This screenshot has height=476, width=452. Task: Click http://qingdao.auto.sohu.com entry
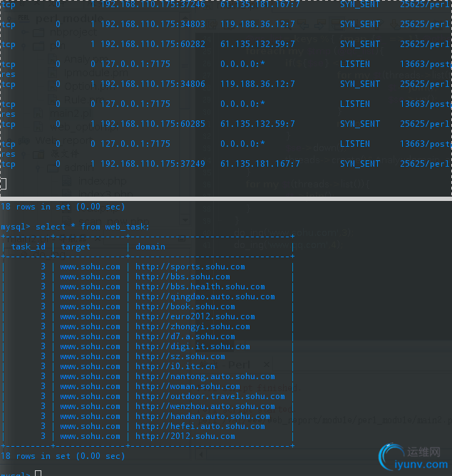coord(205,296)
